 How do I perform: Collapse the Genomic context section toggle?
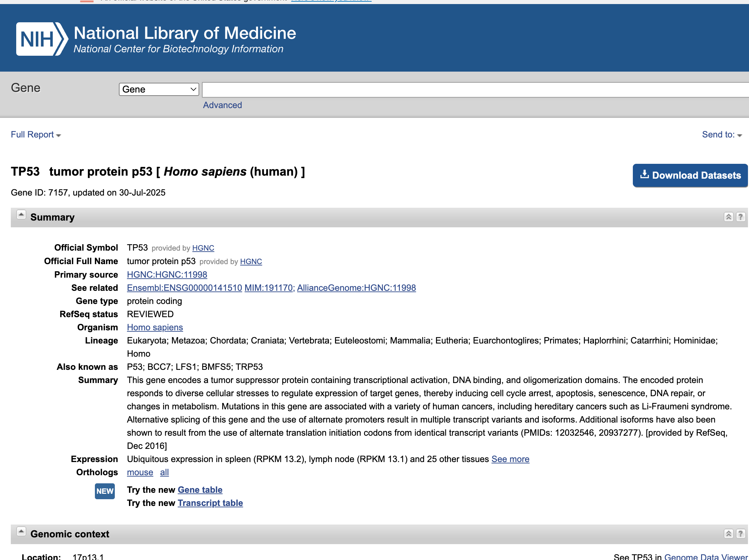coord(21,532)
